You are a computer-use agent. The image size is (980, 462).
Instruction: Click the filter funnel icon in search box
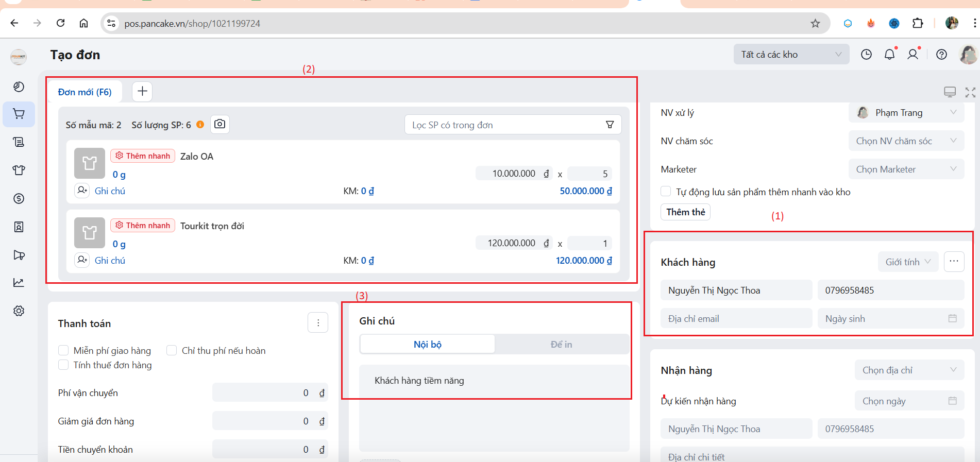coord(610,125)
